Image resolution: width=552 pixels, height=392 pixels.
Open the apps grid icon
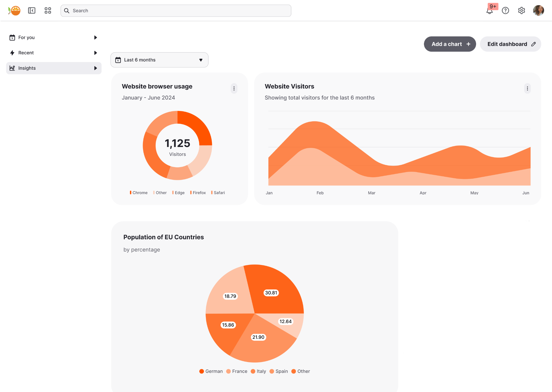(48, 10)
